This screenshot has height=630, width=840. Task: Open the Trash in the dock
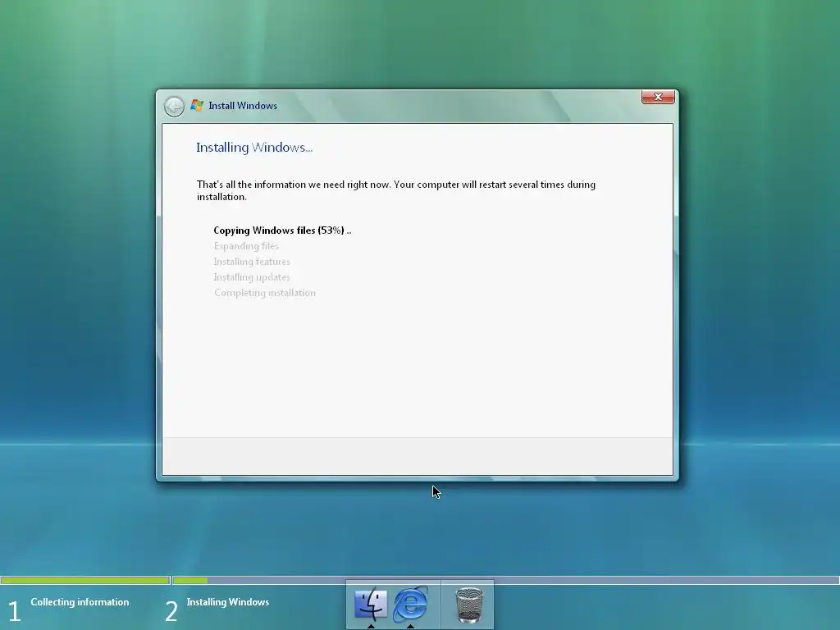pos(468,605)
